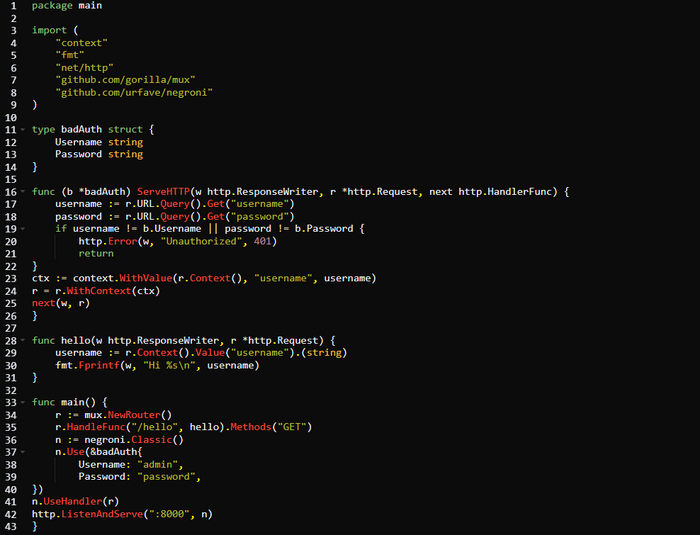This screenshot has height=535, width=700.
Task: Click the "github.com/urfave/negroni" import string
Action: [x=134, y=93]
